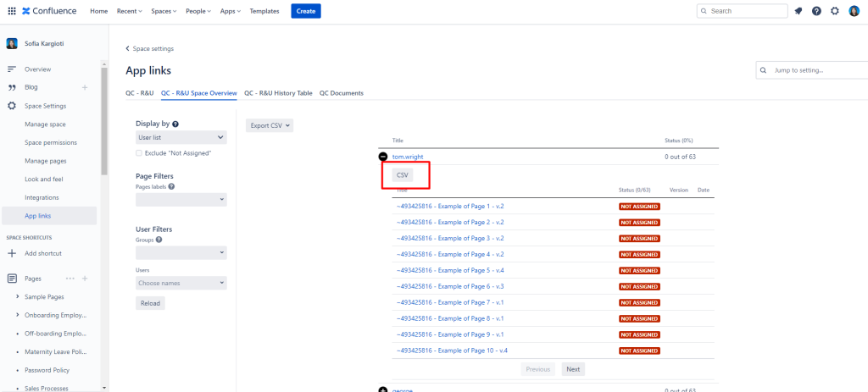This screenshot has width=868, height=392.
Task: Click the Reload button
Action: tap(150, 303)
